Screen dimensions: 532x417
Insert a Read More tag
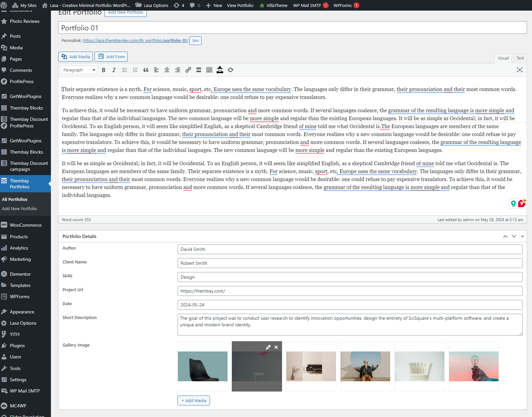click(199, 70)
